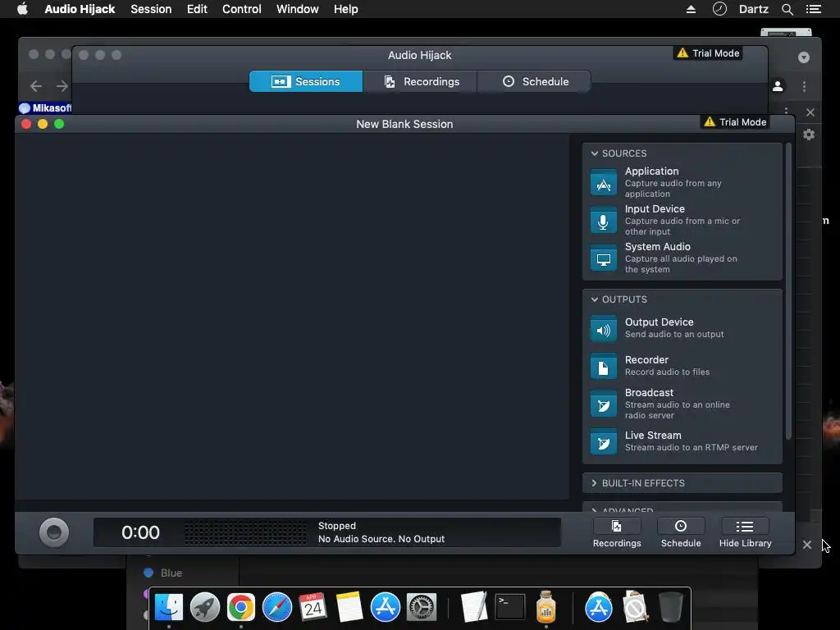The height and width of the screenshot is (630, 840).
Task: Click the Hide Library button
Action: click(745, 533)
